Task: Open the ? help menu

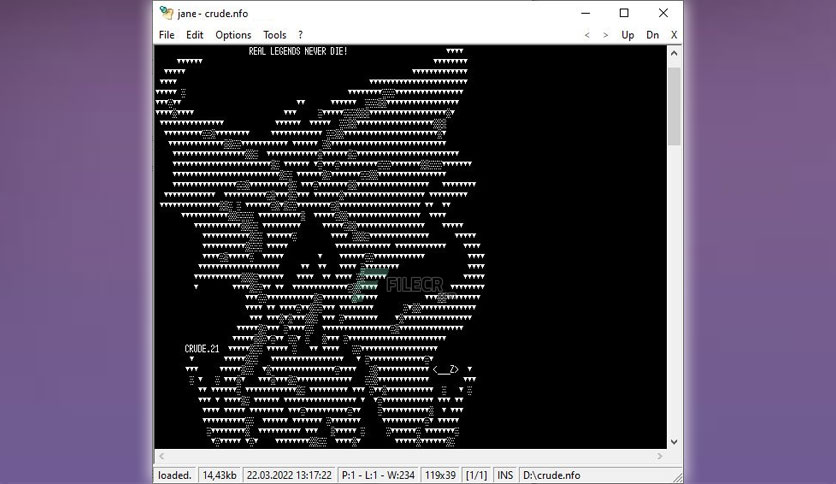Action: pyautogui.click(x=300, y=35)
